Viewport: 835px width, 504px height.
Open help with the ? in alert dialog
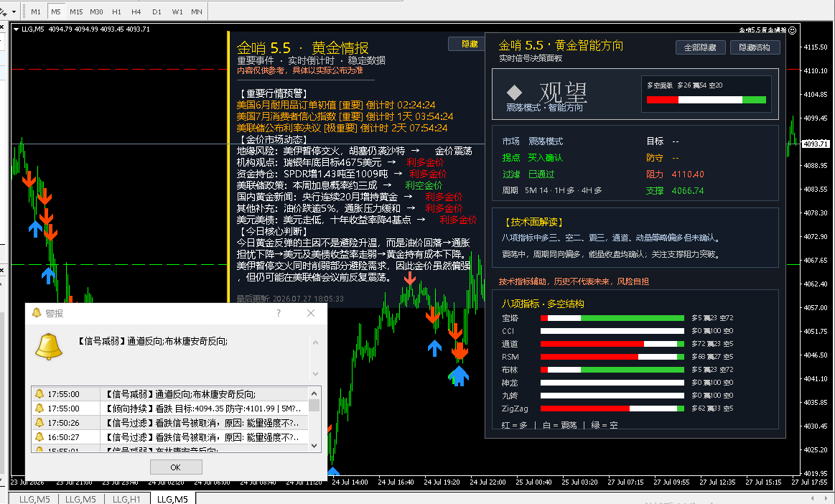coord(279,313)
